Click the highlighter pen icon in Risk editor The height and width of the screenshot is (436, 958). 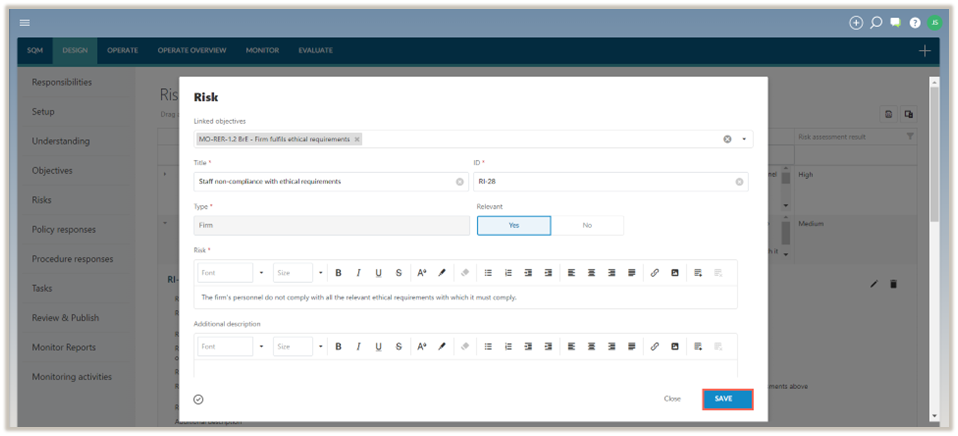(x=442, y=273)
